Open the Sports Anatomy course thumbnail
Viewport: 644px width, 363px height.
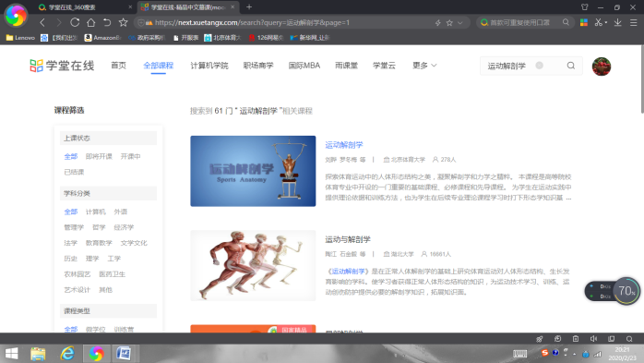[253, 171]
